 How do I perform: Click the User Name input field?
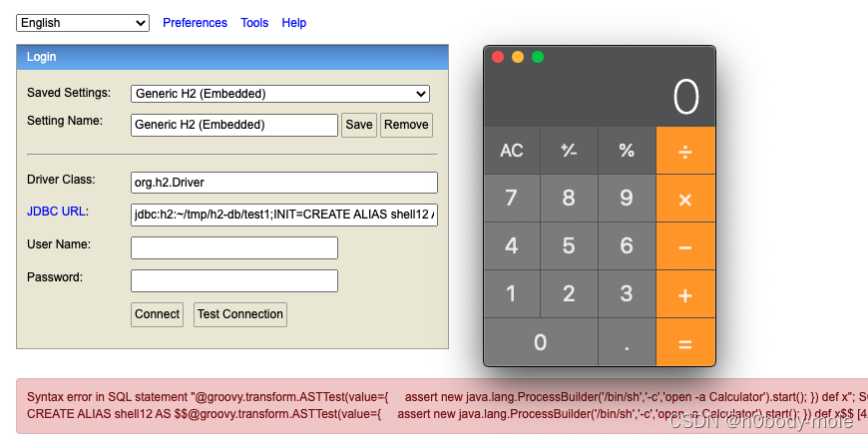click(234, 247)
